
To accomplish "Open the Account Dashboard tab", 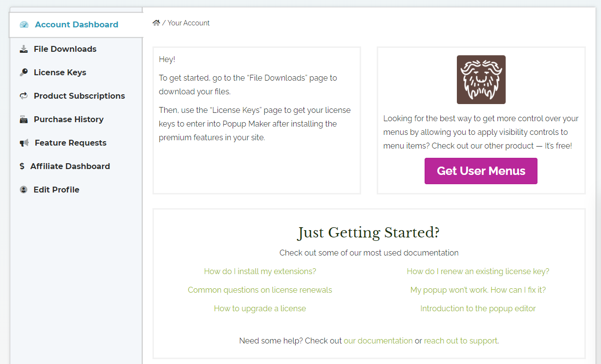I will click(x=76, y=25).
